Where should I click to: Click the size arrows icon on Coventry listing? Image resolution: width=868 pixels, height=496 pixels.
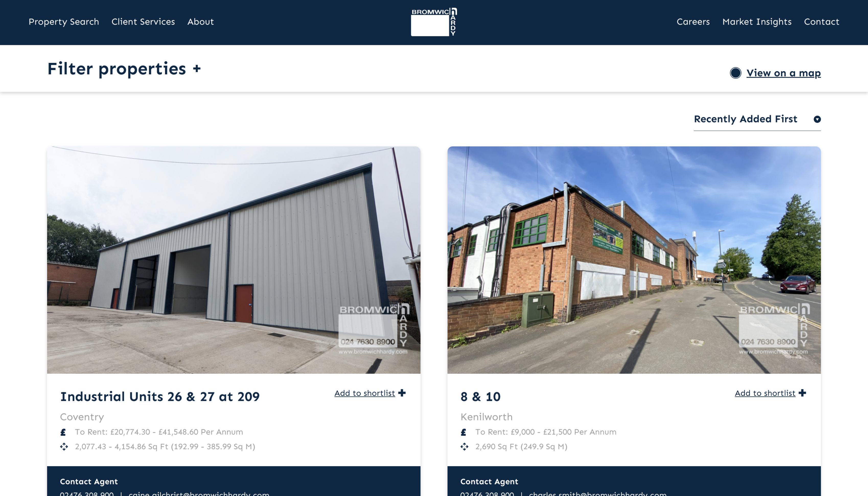click(64, 447)
